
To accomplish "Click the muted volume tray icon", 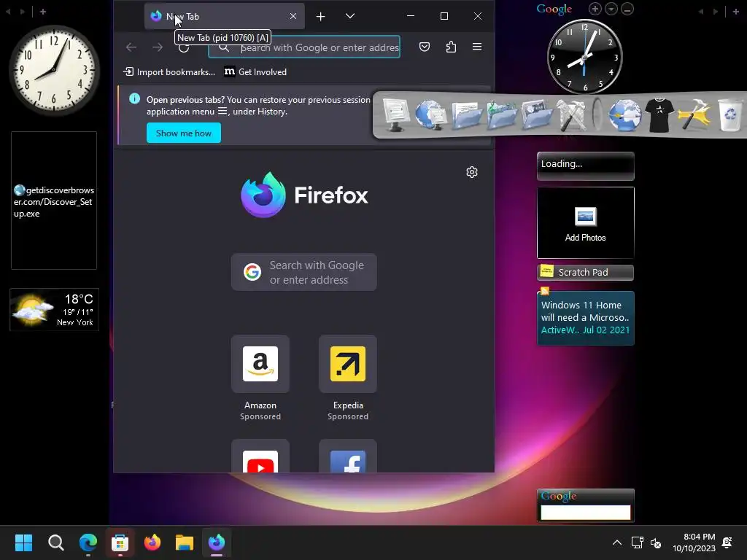I will [656, 542].
